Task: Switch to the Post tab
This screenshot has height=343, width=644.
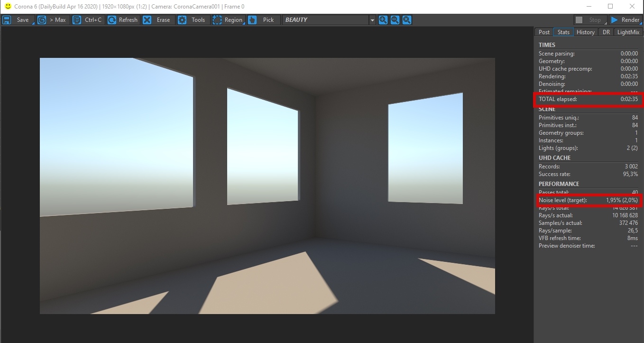Action: coord(544,32)
